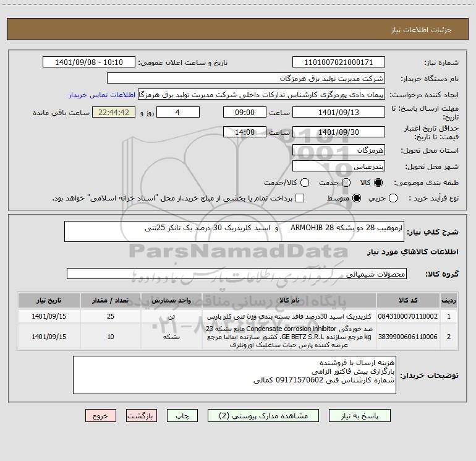Click the delivery province field 'هرمزگان'

339,150
